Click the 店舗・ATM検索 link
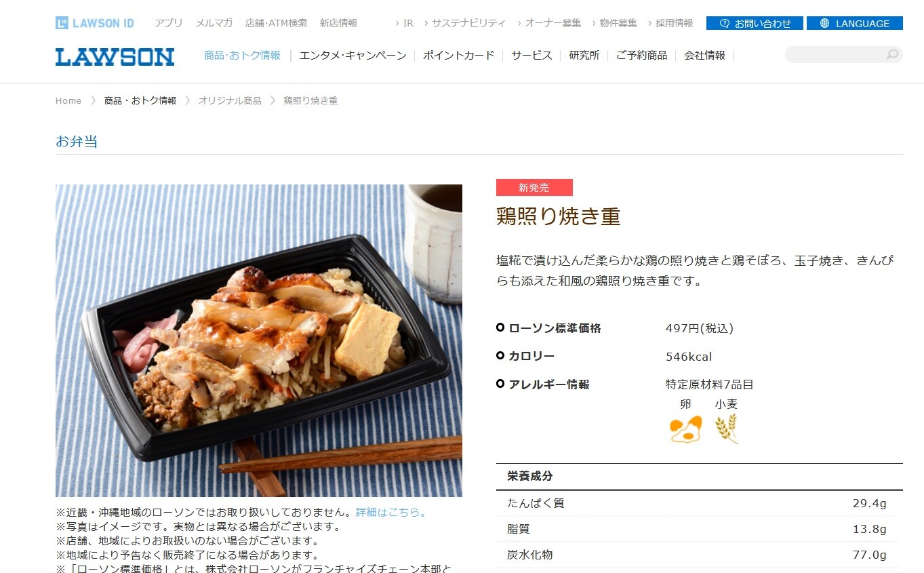 pyautogui.click(x=276, y=23)
